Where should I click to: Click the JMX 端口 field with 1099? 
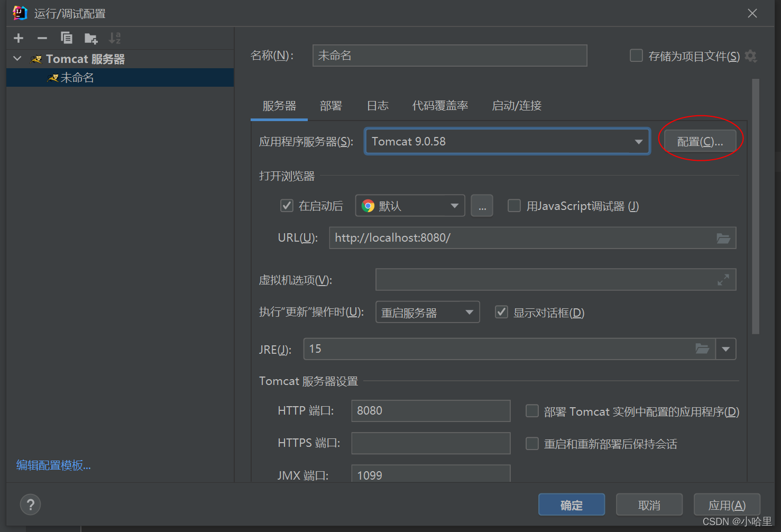click(431, 474)
